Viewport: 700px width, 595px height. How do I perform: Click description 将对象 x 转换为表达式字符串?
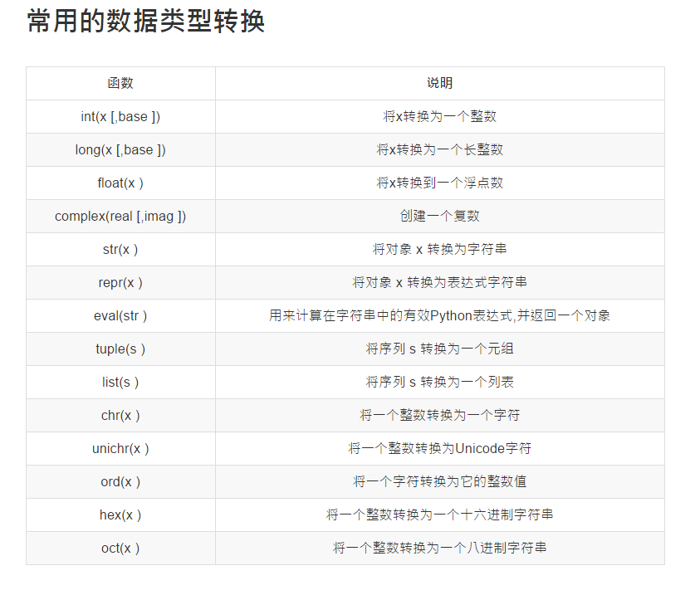click(x=440, y=282)
